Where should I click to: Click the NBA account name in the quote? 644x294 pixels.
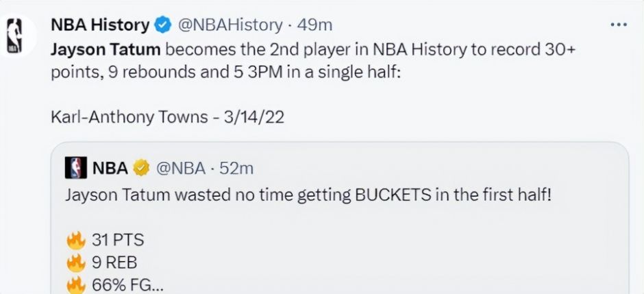tap(110, 167)
